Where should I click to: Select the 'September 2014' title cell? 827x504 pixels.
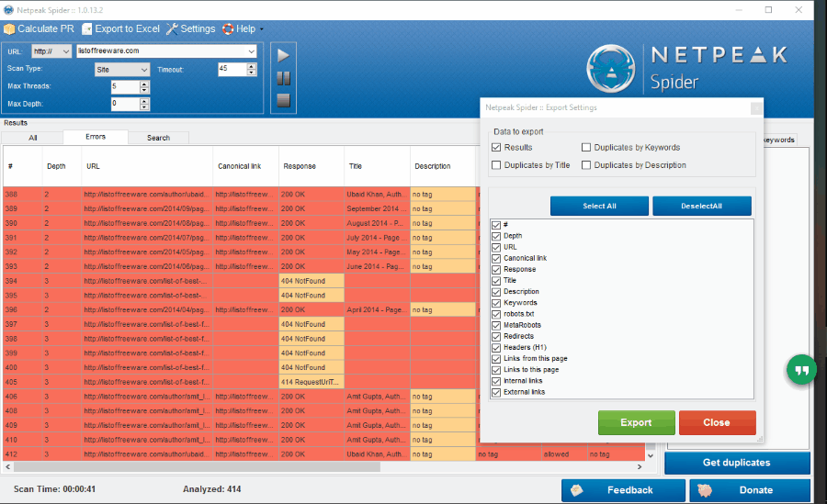click(377, 208)
